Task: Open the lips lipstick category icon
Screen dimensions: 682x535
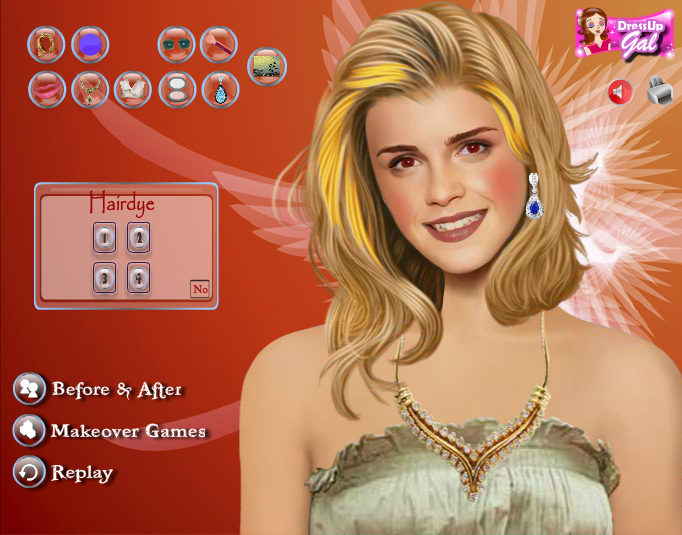Action: pos(47,90)
